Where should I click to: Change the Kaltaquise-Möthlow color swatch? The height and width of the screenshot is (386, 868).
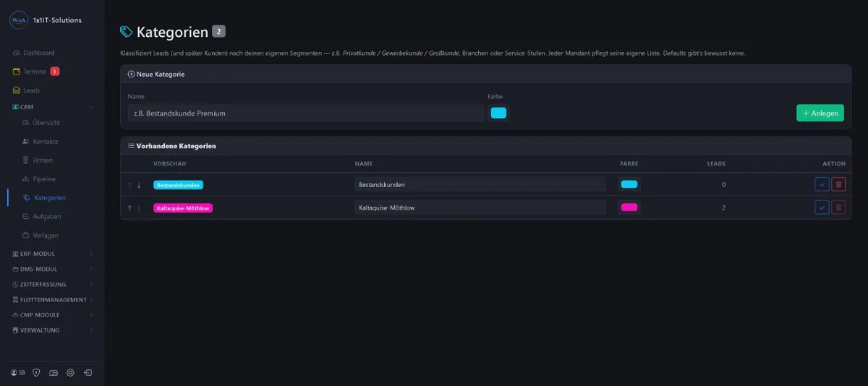[x=629, y=207]
